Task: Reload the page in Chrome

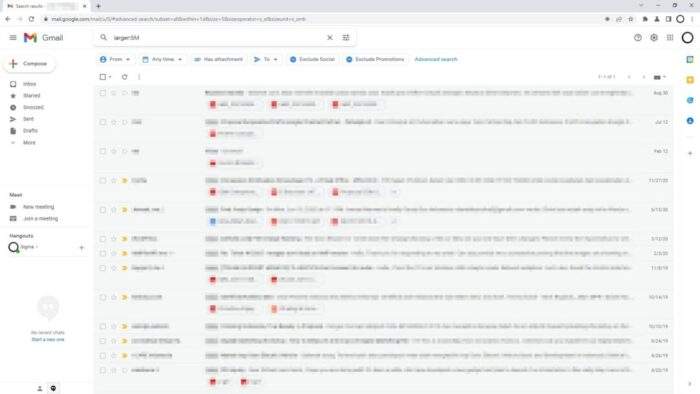Action: pos(31,19)
